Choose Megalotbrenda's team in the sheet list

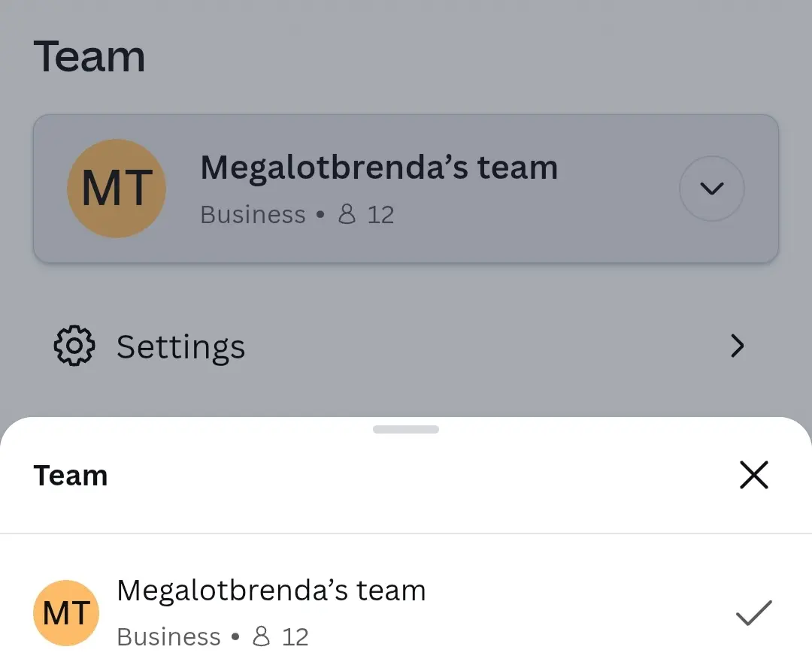406,613
